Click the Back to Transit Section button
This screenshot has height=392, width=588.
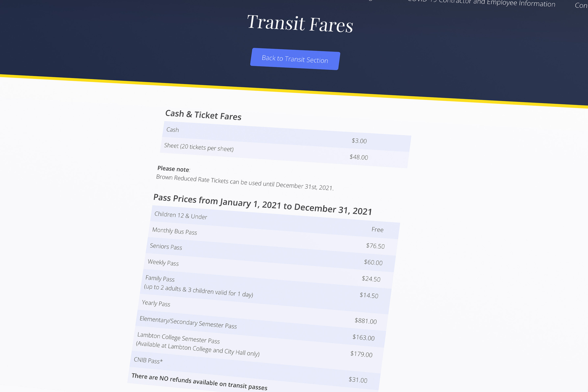(295, 59)
